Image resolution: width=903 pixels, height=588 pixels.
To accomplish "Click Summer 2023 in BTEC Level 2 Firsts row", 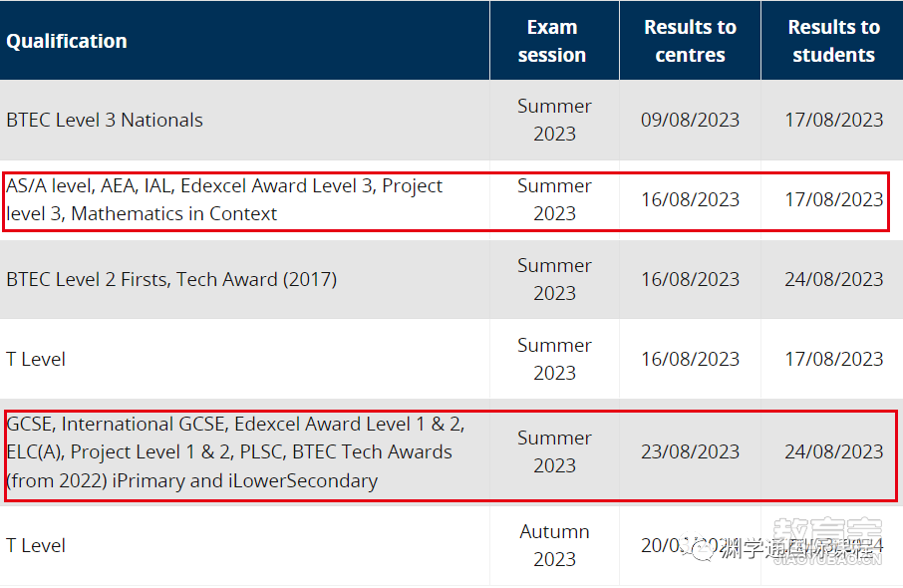I will (x=554, y=279).
